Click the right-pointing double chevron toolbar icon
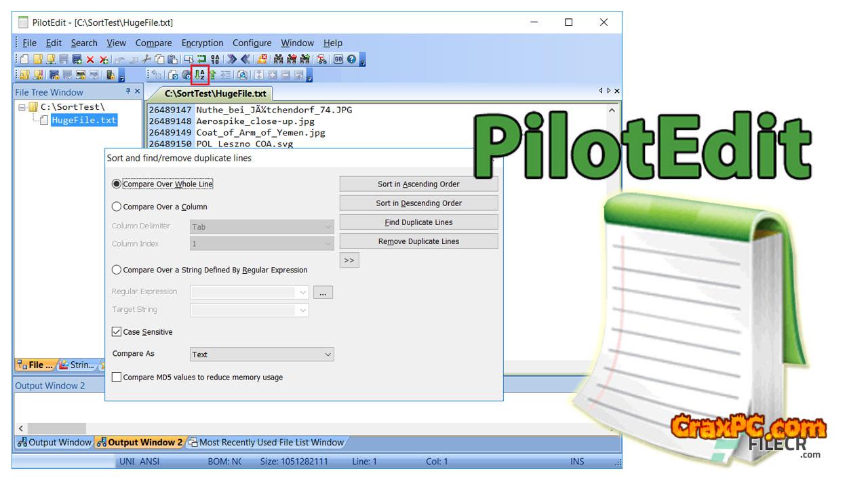The height and width of the screenshot is (488, 868). 232,60
